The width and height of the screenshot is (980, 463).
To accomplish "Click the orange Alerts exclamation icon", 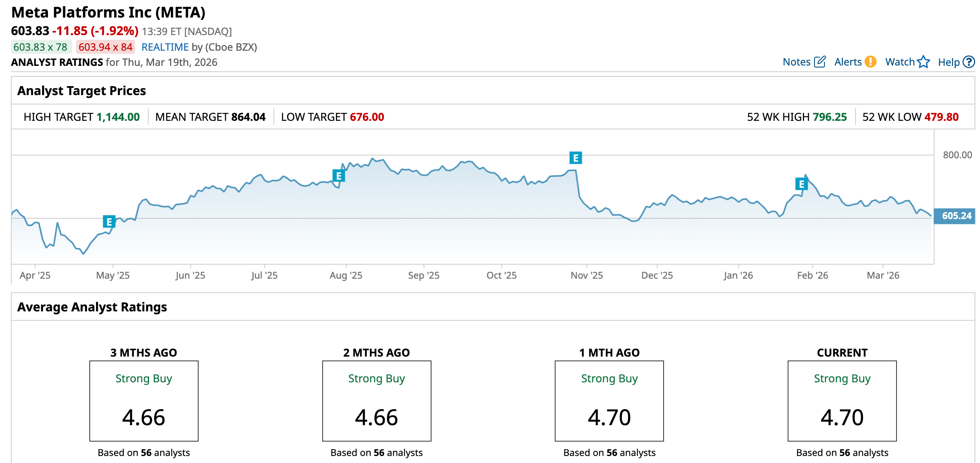I will point(870,62).
